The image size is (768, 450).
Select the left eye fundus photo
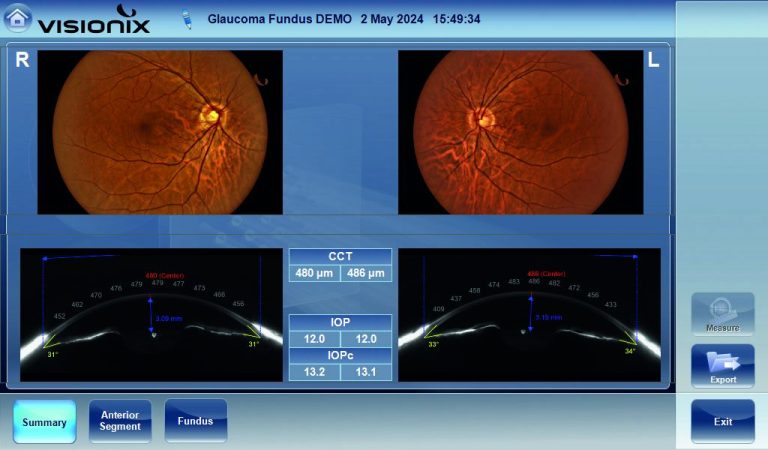[x=519, y=132]
